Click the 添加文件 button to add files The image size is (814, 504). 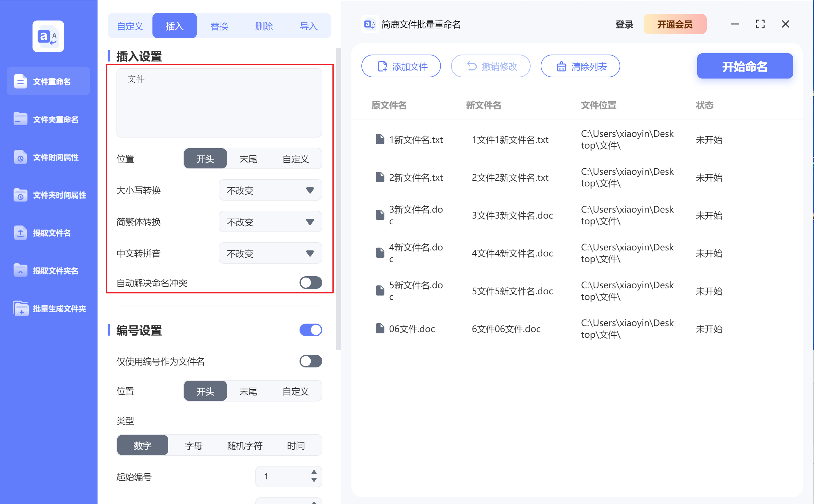click(x=401, y=66)
